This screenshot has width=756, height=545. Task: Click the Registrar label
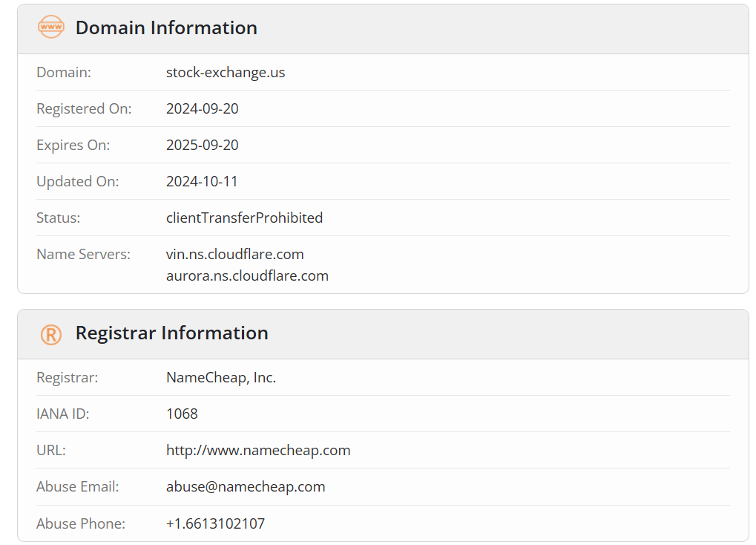[68, 377]
